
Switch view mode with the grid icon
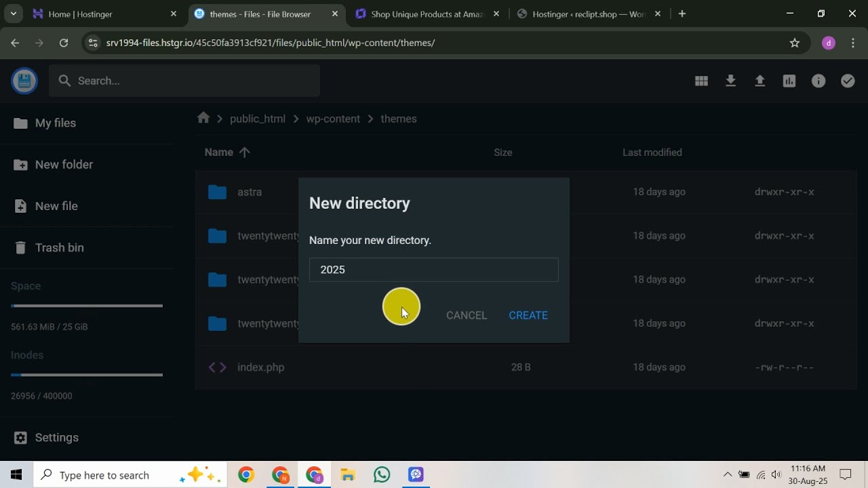click(x=701, y=81)
